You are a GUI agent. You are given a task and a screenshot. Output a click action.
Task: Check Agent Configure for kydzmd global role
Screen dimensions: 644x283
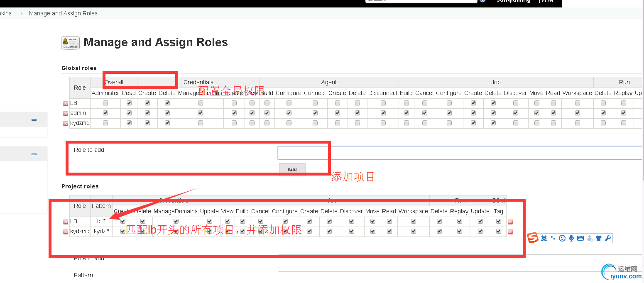[289, 123]
